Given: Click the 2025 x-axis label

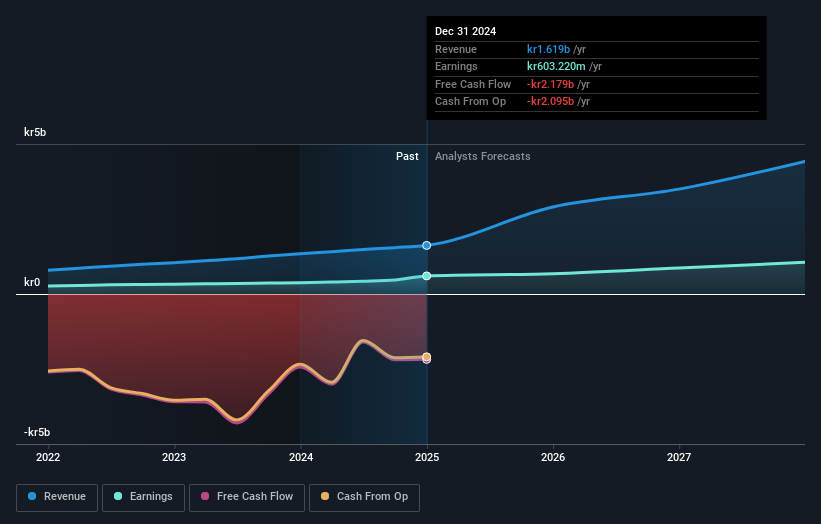Looking at the screenshot, I should (x=427, y=457).
